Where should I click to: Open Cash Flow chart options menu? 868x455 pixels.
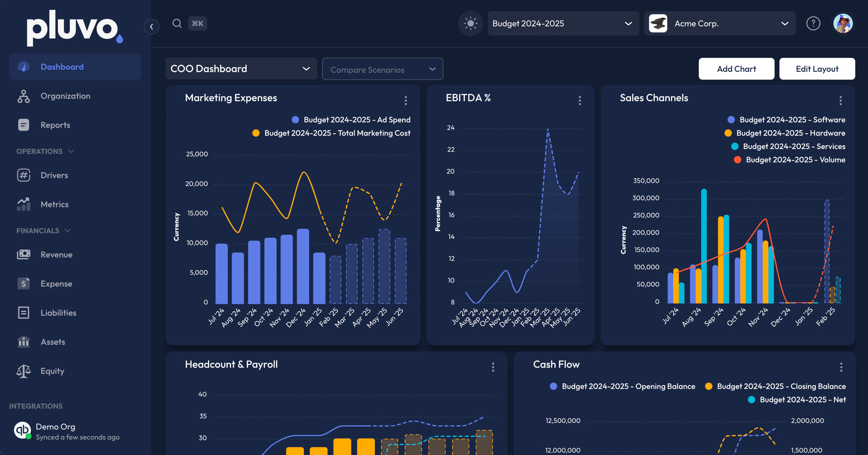click(x=841, y=367)
